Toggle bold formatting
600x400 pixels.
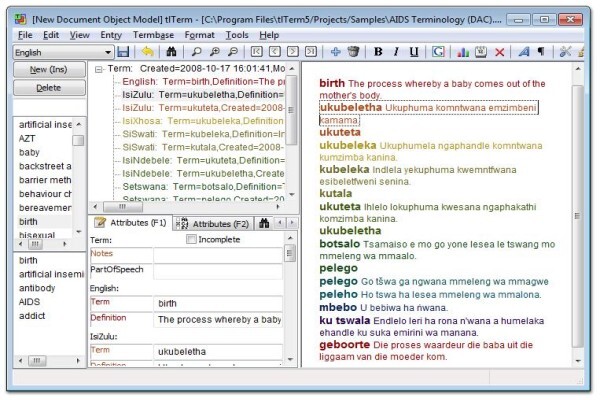(x=378, y=52)
